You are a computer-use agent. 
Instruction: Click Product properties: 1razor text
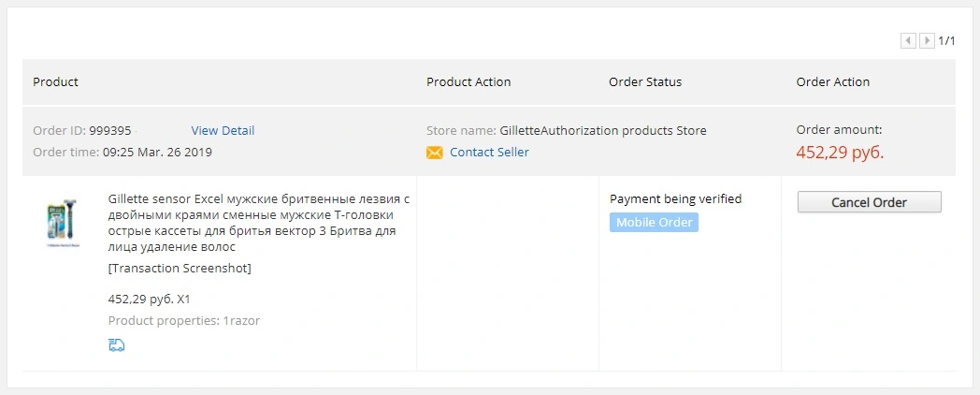(x=183, y=321)
